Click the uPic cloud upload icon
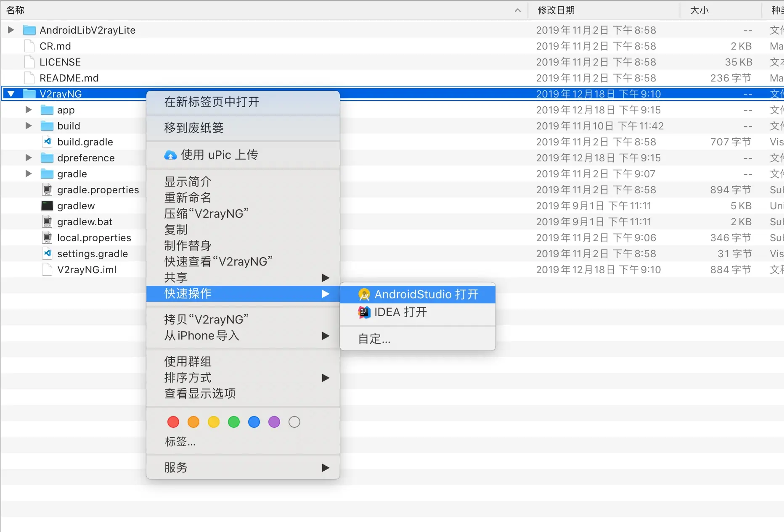The width and height of the screenshot is (784, 532). tap(170, 155)
